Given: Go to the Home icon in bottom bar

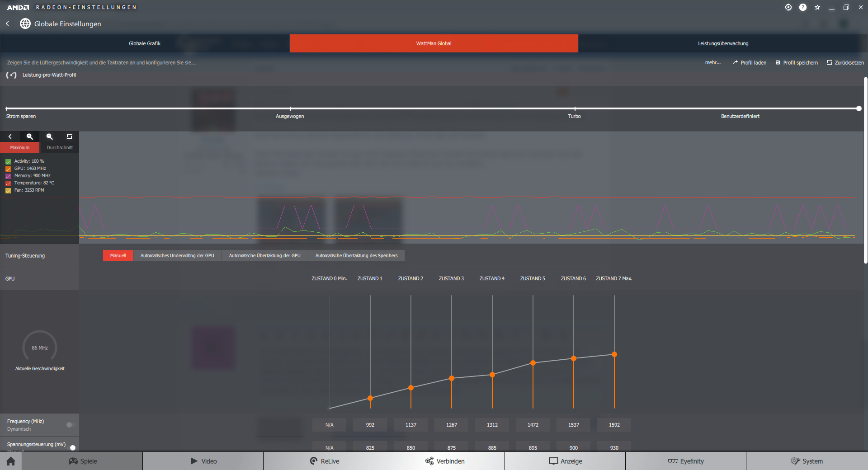Looking at the screenshot, I should (x=11, y=461).
